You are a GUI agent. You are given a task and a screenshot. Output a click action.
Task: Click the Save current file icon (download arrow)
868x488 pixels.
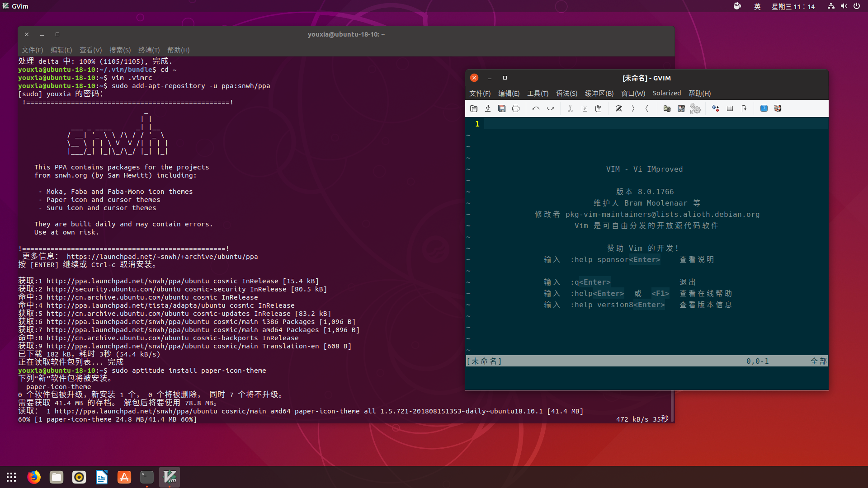tap(488, 108)
